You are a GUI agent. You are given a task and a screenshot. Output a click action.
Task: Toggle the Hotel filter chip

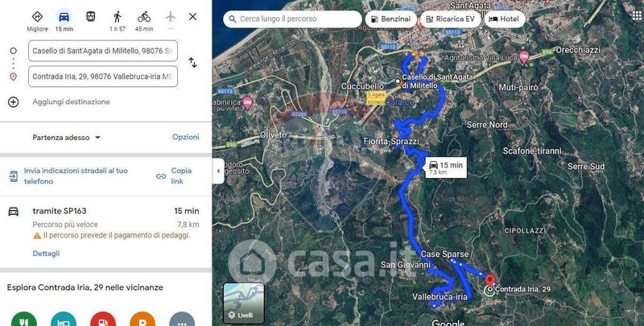505,19
